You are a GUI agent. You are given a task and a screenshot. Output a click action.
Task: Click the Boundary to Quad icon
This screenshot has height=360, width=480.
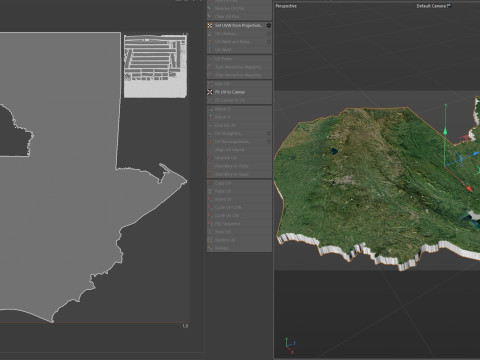(x=210, y=174)
